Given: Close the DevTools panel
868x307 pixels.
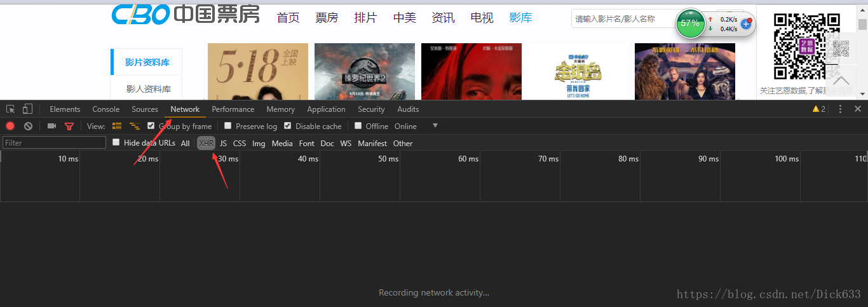Looking at the screenshot, I should [x=857, y=109].
